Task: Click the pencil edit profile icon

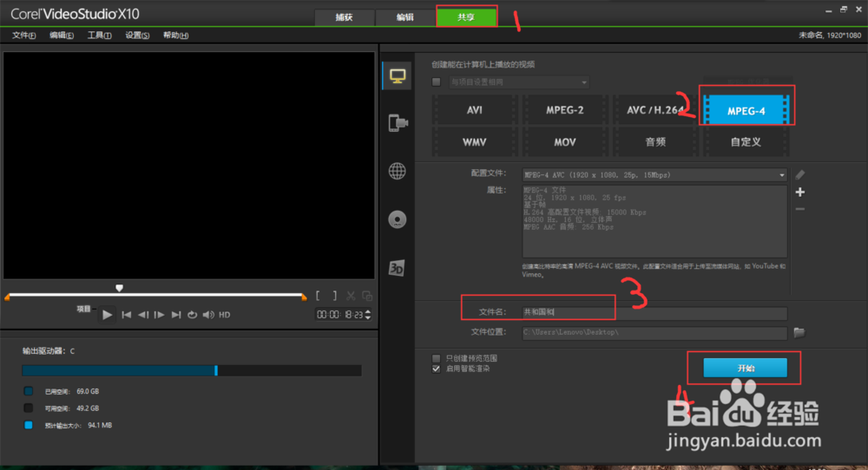Action: [x=800, y=174]
